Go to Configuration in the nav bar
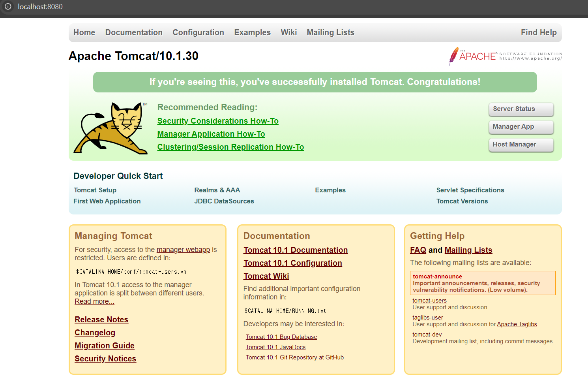The image size is (588, 376). coord(198,32)
